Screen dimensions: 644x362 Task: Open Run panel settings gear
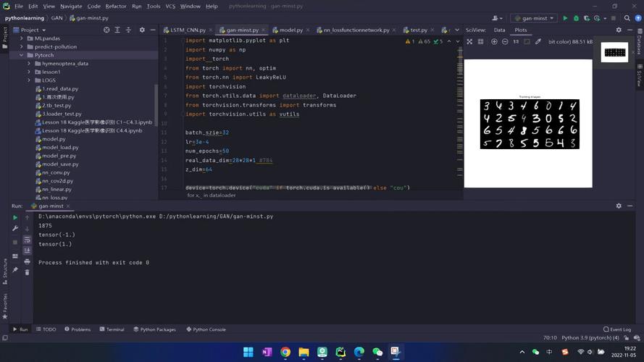click(619, 206)
